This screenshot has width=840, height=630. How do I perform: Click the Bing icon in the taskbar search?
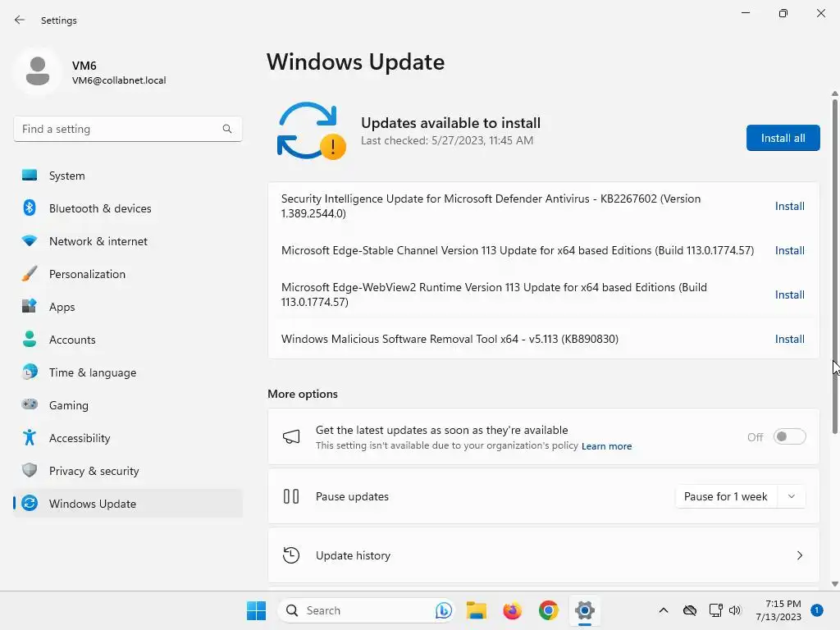pyautogui.click(x=443, y=610)
